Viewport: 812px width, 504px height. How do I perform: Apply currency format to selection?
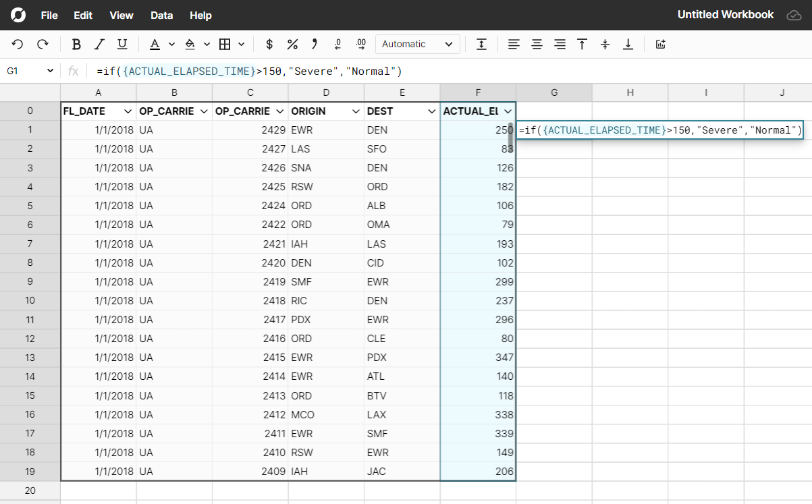pyautogui.click(x=269, y=44)
